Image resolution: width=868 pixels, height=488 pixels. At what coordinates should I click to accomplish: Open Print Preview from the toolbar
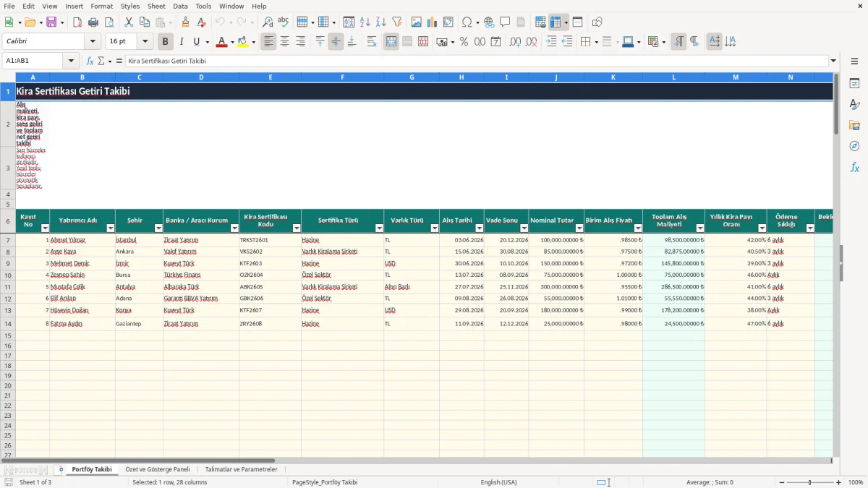[x=109, y=22]
